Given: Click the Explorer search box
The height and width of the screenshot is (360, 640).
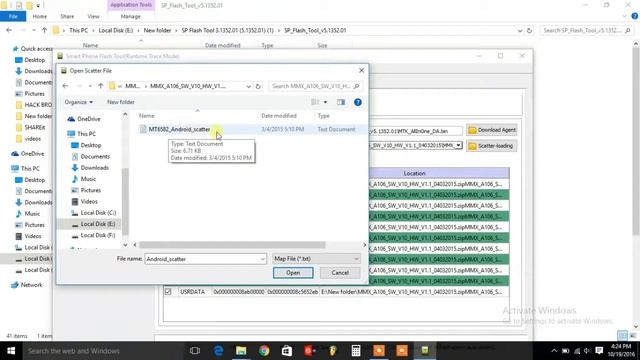Looking at the screenshot, I should click(x=587, y=31).
